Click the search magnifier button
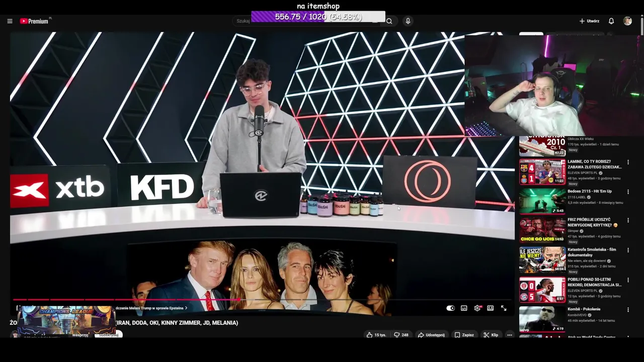644x362 pixels. (389, 21)
